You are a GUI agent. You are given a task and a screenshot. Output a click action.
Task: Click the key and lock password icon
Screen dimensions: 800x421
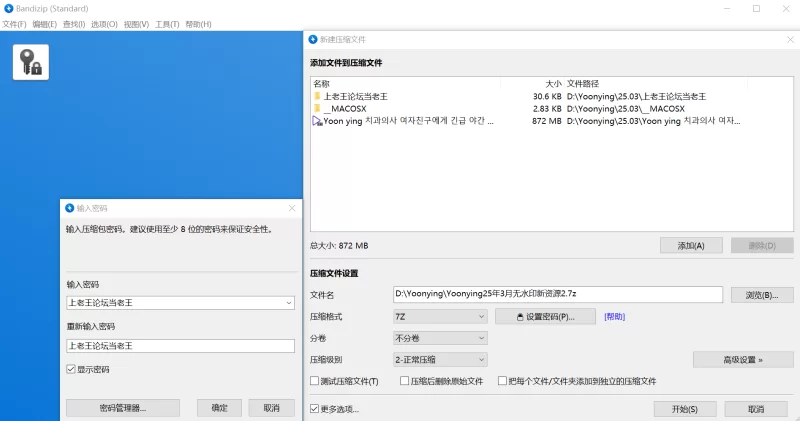tap(31, 62)
